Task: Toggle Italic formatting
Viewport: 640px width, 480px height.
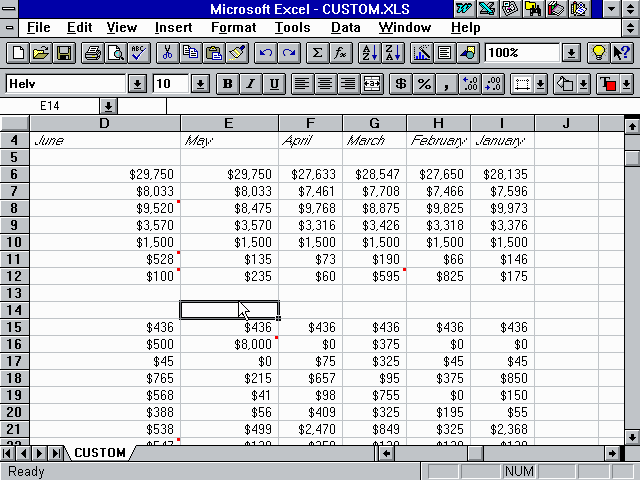Action: click(x=250, y=84)
